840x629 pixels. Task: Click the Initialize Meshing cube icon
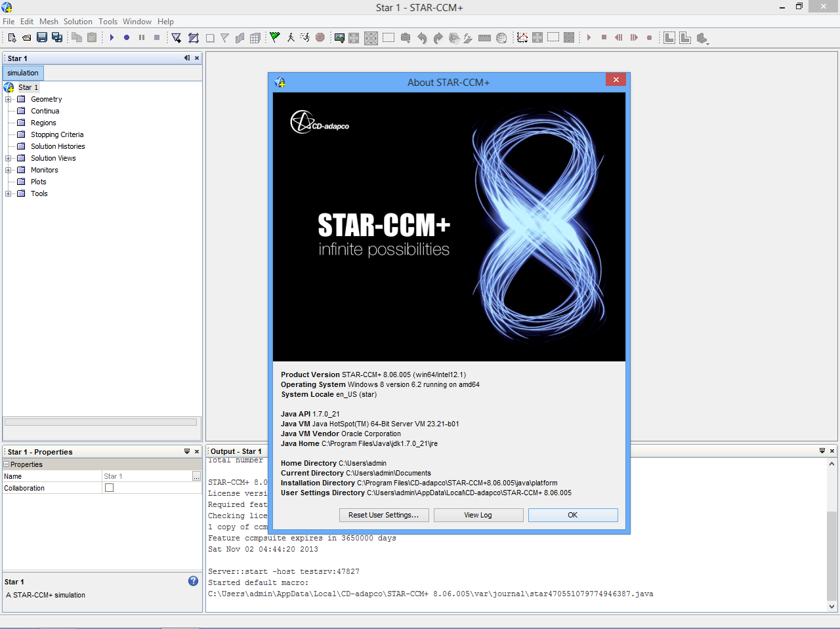pyautogui.click(x=240, y=38)
